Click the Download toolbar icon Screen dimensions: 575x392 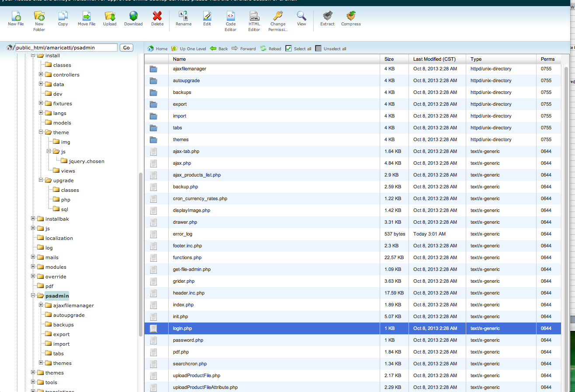click(x=133, y=16)
